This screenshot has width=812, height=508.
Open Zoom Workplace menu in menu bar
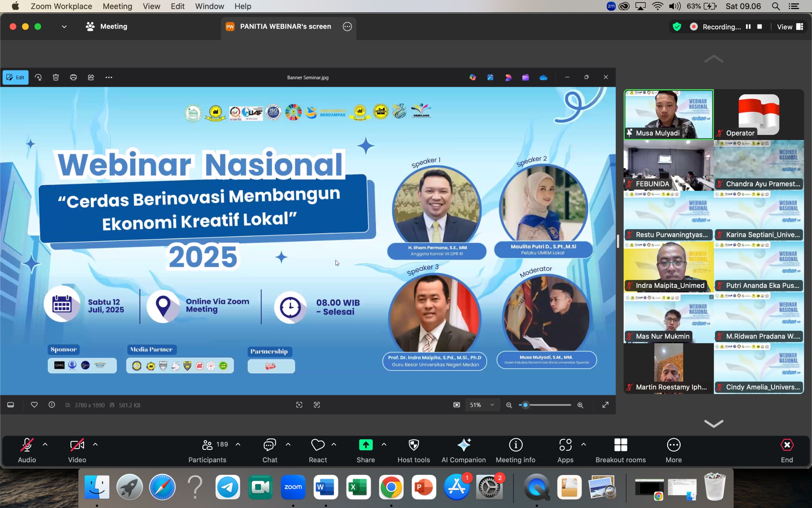click(61, 6)
